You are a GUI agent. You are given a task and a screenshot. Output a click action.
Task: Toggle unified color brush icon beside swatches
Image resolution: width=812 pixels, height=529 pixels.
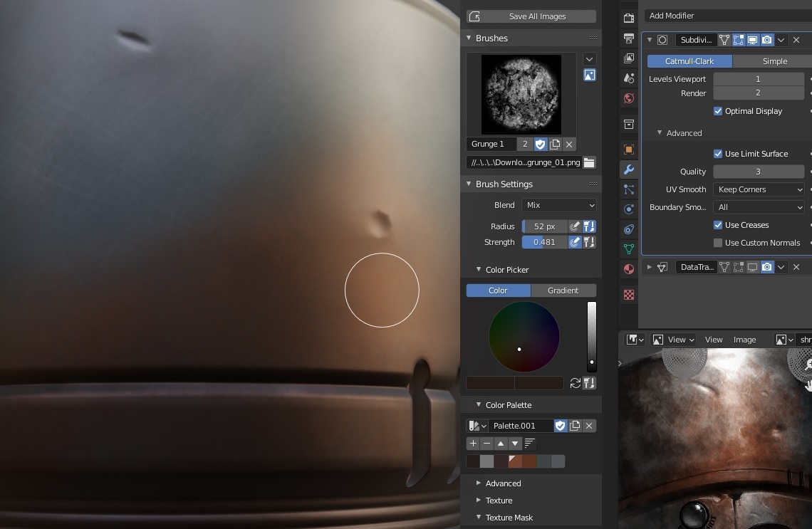pos(589,383)
